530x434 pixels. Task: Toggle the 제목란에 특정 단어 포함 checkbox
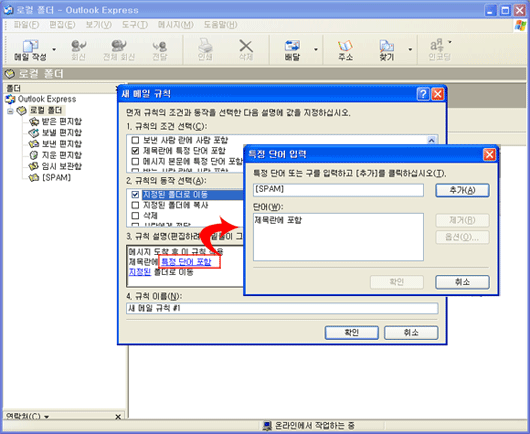point(135,150)
